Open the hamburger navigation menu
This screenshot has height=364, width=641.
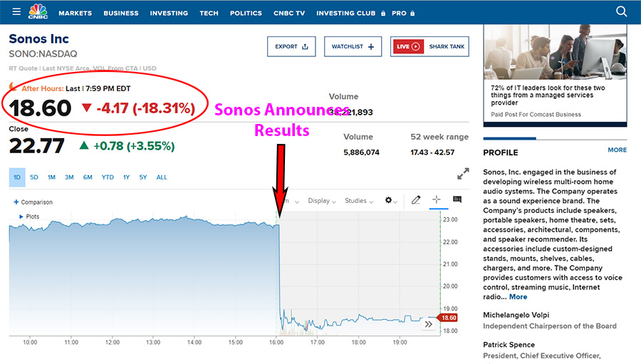pos(16,11)
